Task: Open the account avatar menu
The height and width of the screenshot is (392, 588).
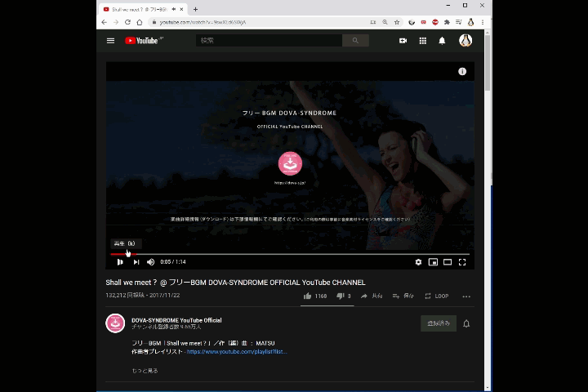Action: click(465, 41)
